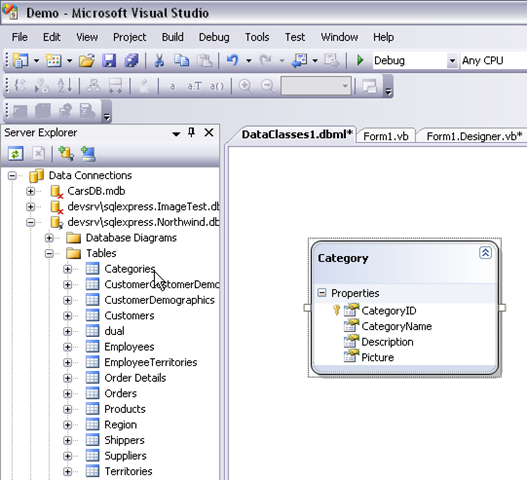
Task: Open the Window menu
Action: [x=339, y=37]
